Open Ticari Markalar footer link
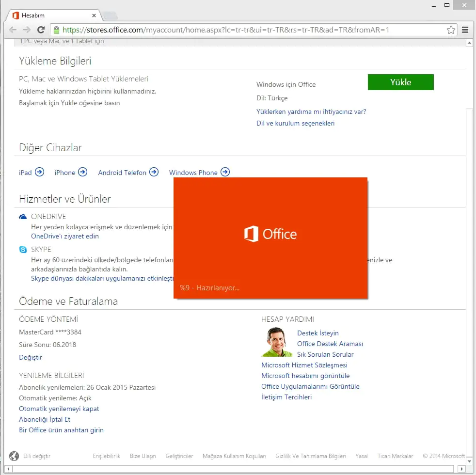 tap(395, 456)
